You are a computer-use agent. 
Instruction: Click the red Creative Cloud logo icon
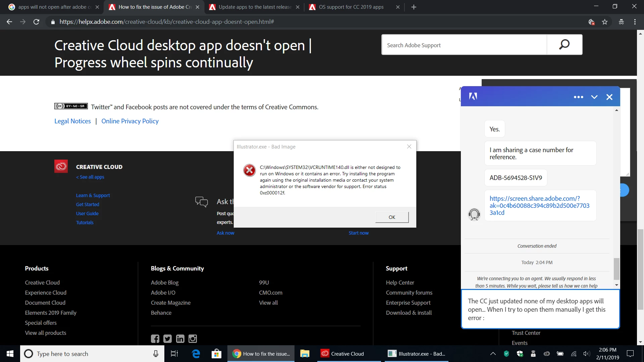61,166
